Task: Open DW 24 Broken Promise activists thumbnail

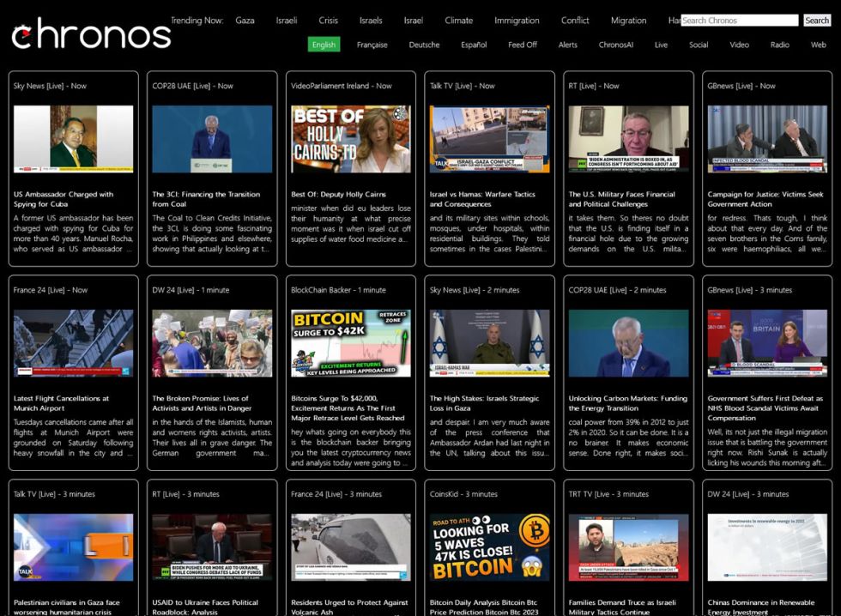Action: (x=212, y=343)
